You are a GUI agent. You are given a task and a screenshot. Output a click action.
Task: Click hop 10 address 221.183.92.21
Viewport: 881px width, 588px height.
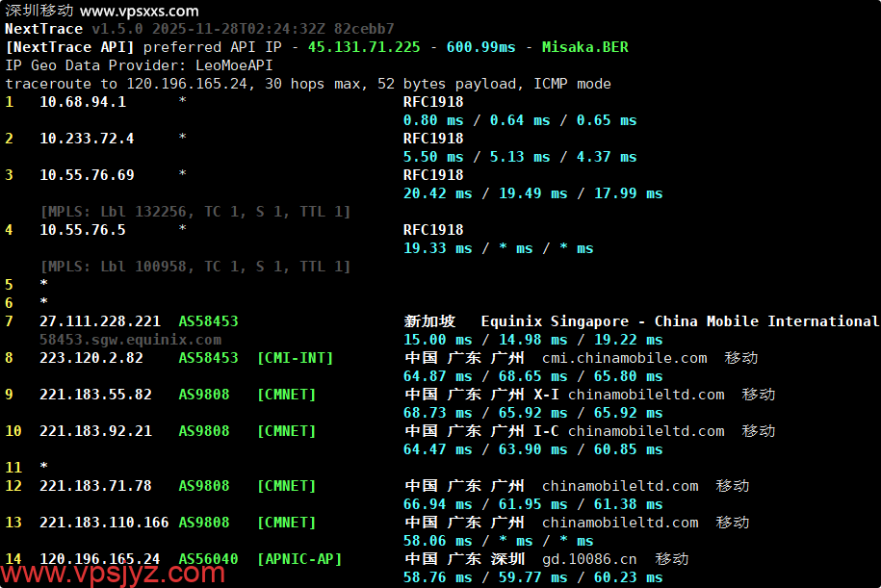click(x=95, y=431)
